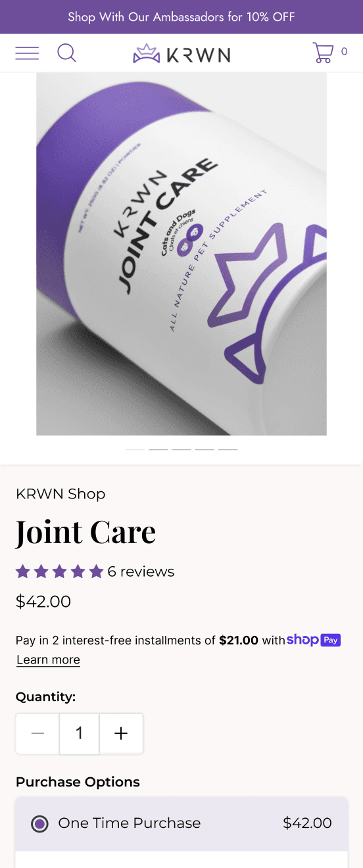Open the hamburger navigation menu
The image size is (363, 868).
[27, 53]
